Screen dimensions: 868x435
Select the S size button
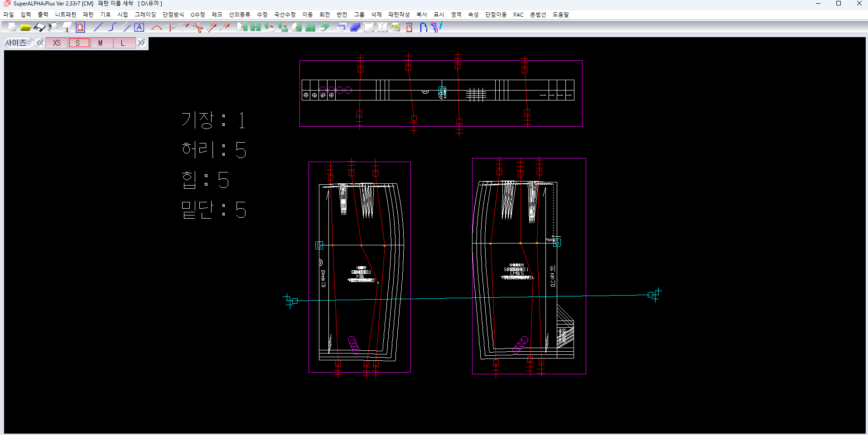pos(79,43)
